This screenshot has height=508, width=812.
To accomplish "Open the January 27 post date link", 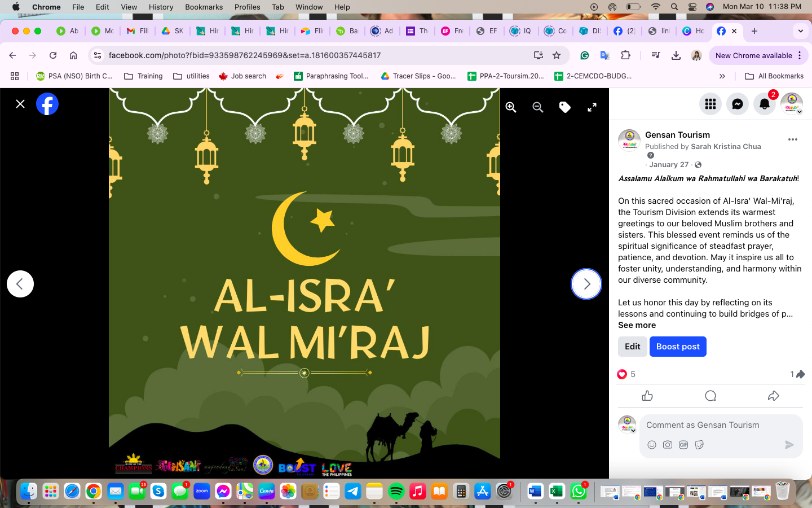I will tap(669, 165).
